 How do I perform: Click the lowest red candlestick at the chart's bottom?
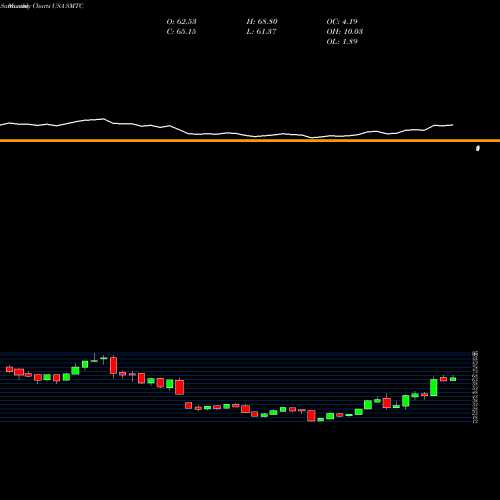(x=311, y=416)
